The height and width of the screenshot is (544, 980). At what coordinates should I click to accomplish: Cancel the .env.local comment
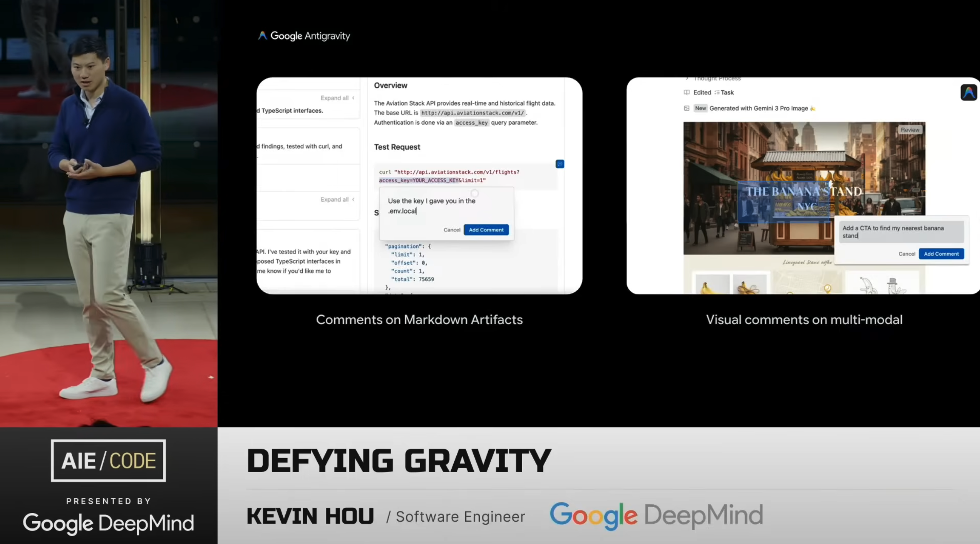tap(452, 230)
